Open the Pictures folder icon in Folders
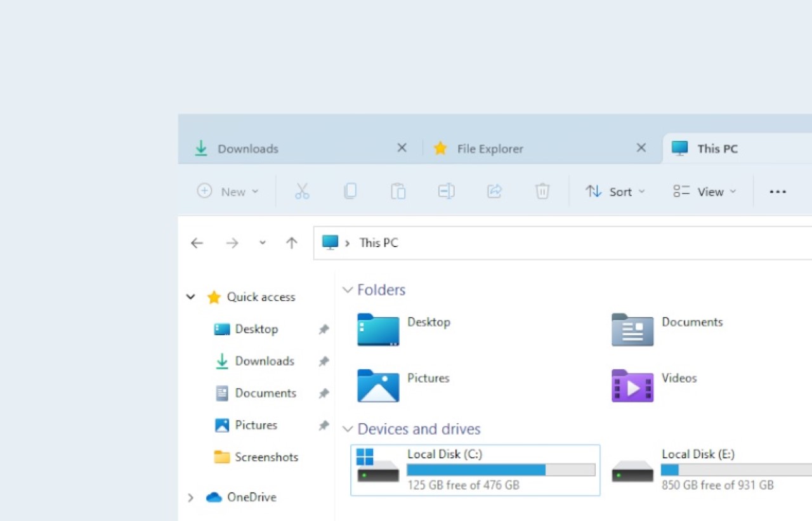 [378, 385]
